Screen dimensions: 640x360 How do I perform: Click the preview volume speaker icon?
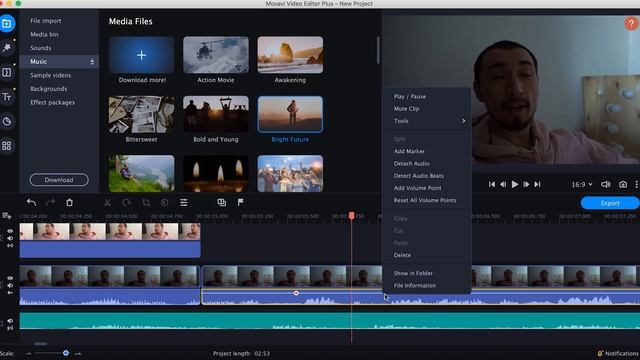coord(606,184)
